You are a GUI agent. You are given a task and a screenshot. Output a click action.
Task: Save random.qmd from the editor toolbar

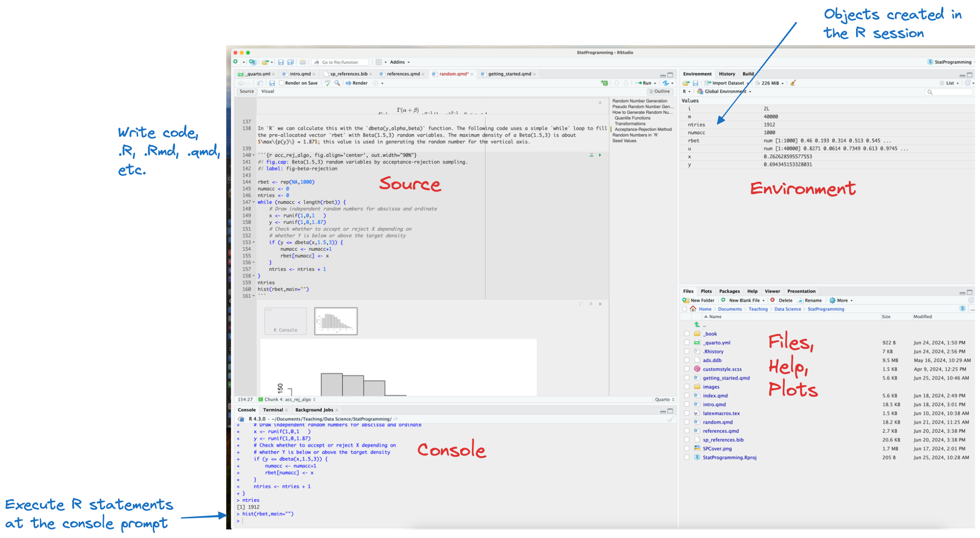pos(272,83)
